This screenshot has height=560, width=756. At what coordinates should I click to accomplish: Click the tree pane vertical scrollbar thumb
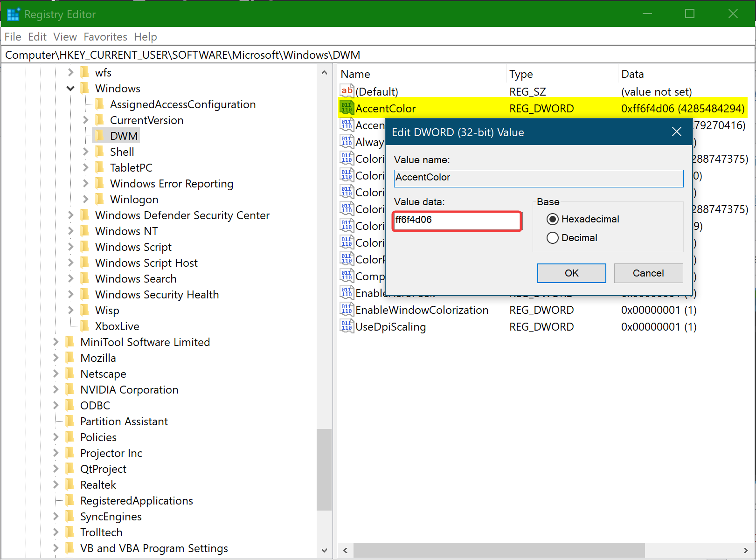(324, 470)
